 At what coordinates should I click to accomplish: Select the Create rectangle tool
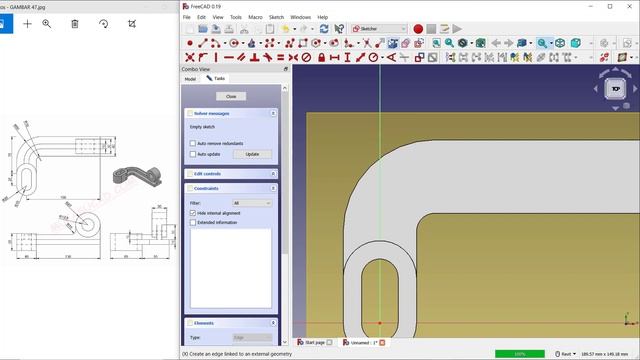click(303, 43)
